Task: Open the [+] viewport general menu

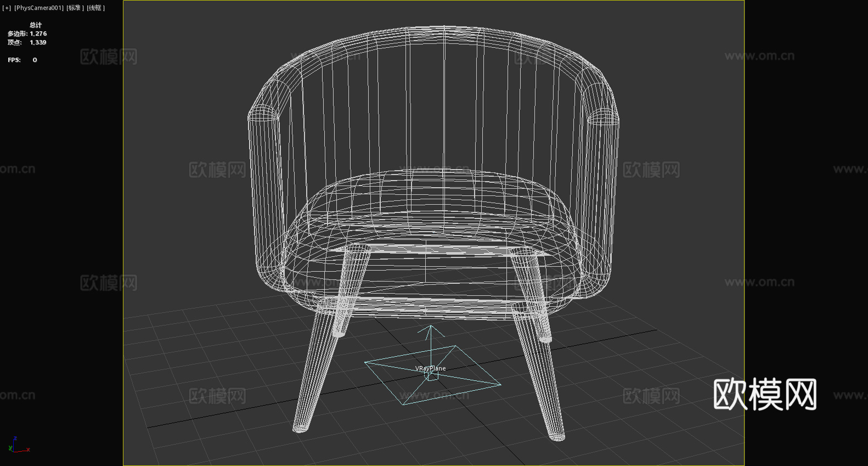Action: click(7, 8)
